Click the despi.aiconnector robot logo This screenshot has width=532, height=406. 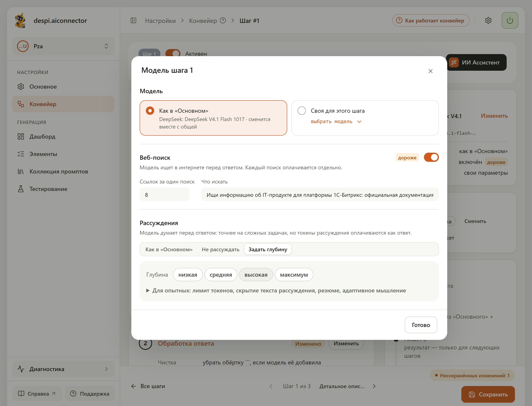(x=21, y=21)
